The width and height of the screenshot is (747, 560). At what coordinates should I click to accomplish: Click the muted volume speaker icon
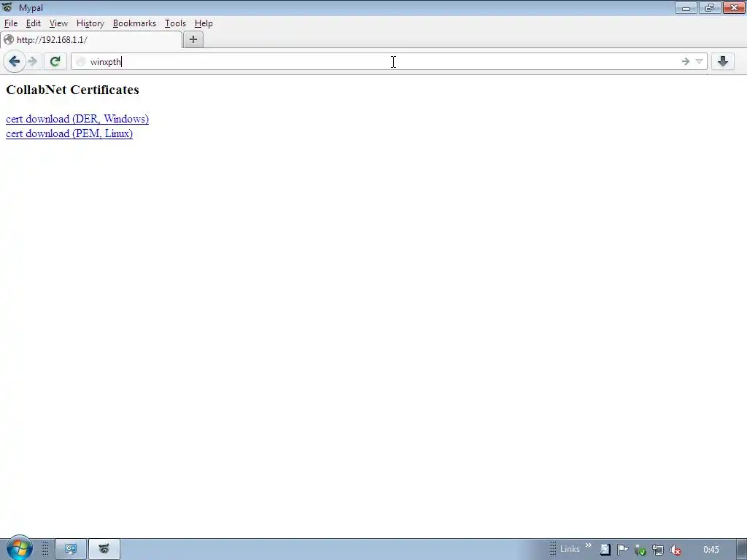pyautogui.click(x=675, y=551)
